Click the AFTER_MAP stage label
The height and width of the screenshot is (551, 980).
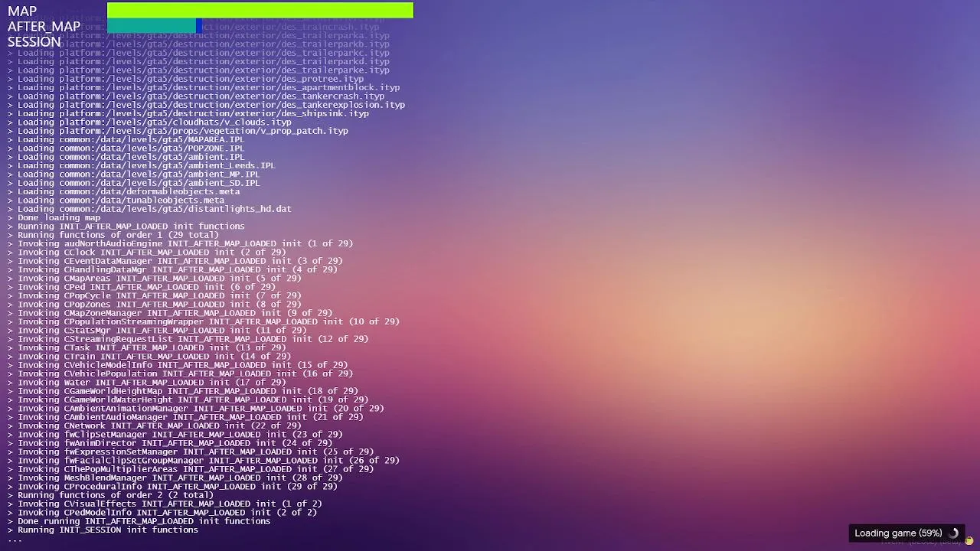pos(44,27)
